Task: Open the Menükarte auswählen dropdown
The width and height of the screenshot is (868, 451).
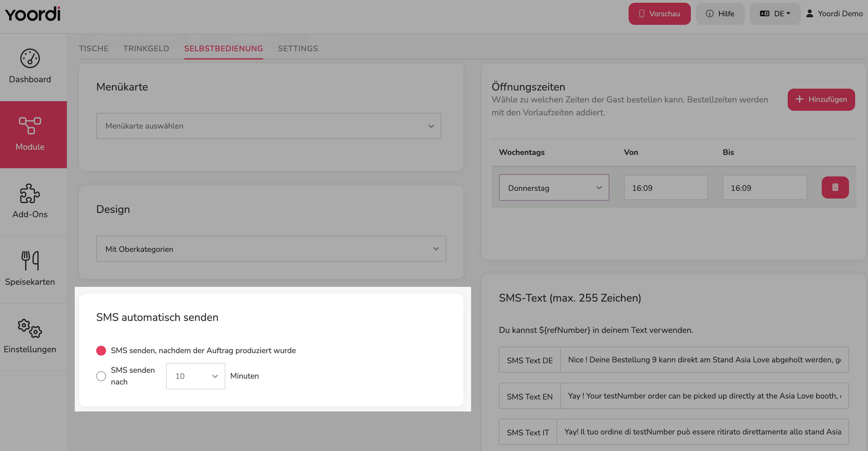Action: (x=268, y=126)
